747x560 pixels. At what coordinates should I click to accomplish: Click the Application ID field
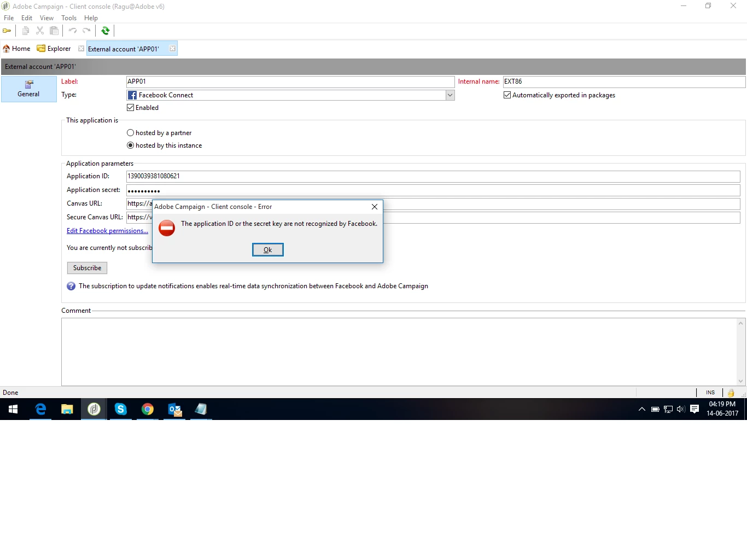(x=433, y=176)
